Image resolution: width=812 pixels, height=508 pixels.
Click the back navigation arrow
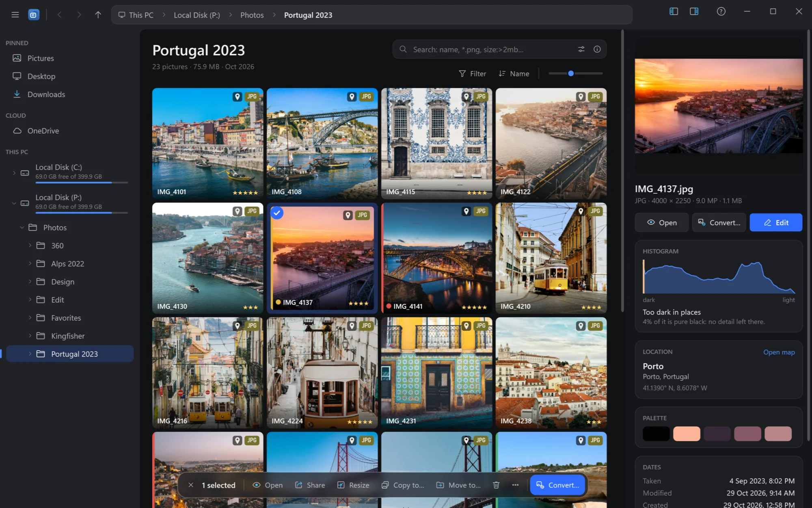(60, 15)
